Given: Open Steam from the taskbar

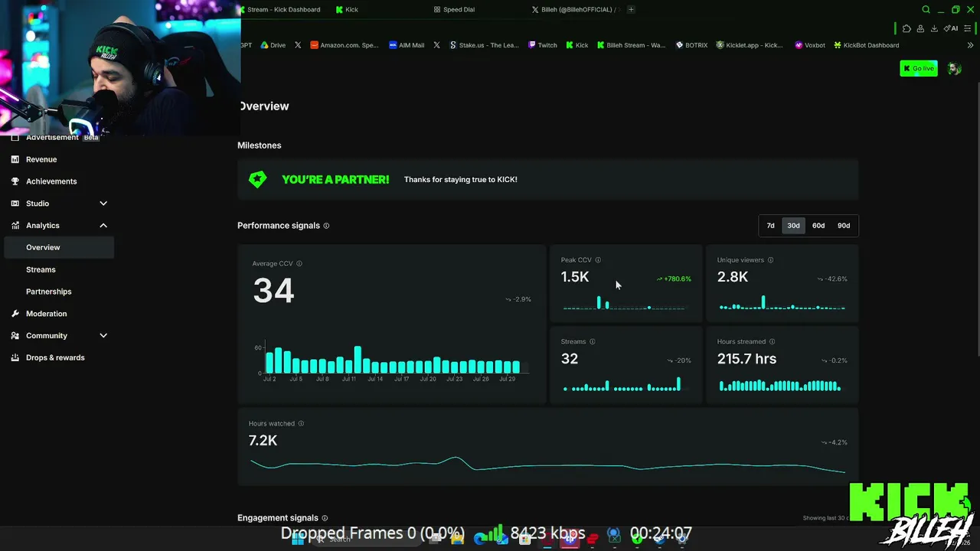Looking at the screenshot, I should click(x=659, y=539).
